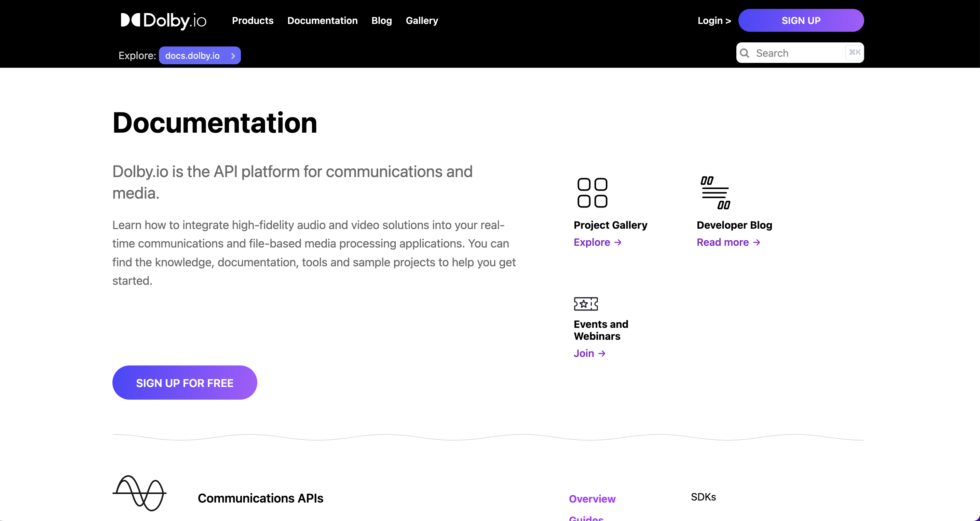Click the Login link
This screenshot has width=980, height=521.
pos(714,21)
